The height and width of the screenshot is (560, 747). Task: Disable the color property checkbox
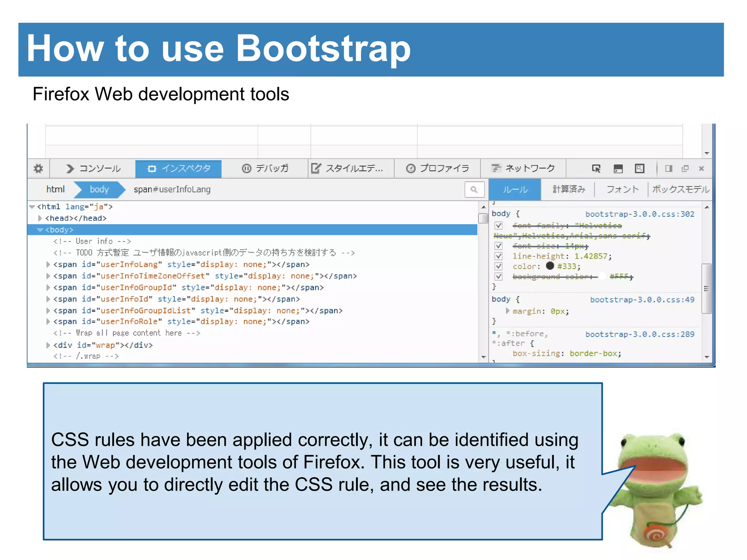[x=499, y=267]
